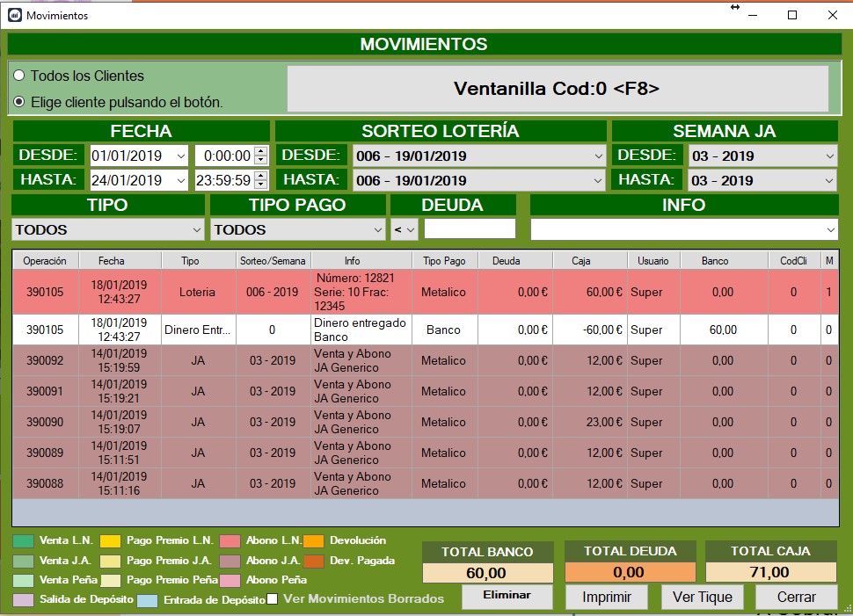
Task: Click the Salida de Depósito legend swatch
Action: pos(23,599)
